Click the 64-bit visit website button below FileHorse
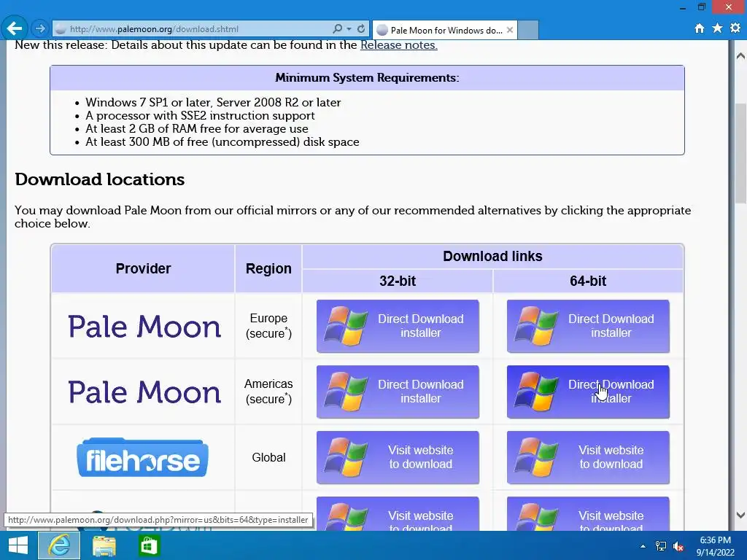The width and height of the screenshot is (747, 560). click(588, 514)
